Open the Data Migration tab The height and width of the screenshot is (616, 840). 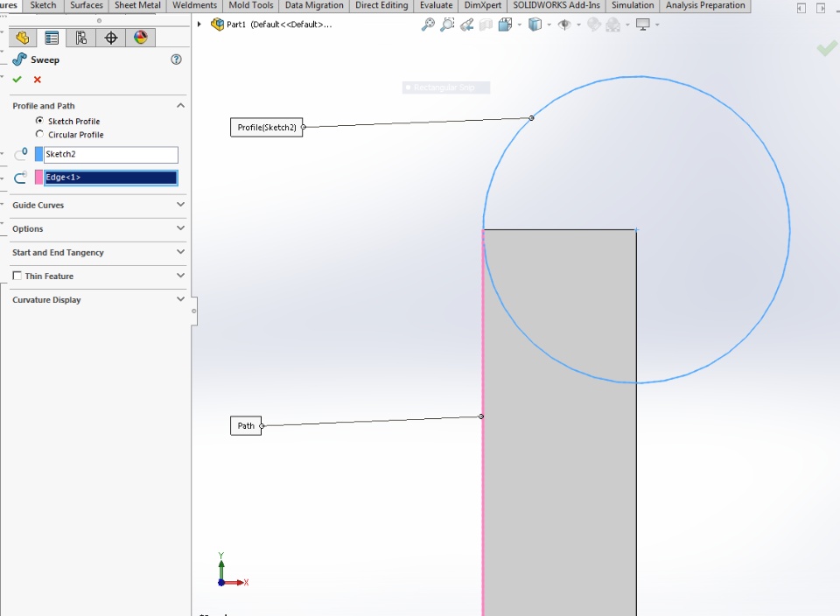[314, 5]
